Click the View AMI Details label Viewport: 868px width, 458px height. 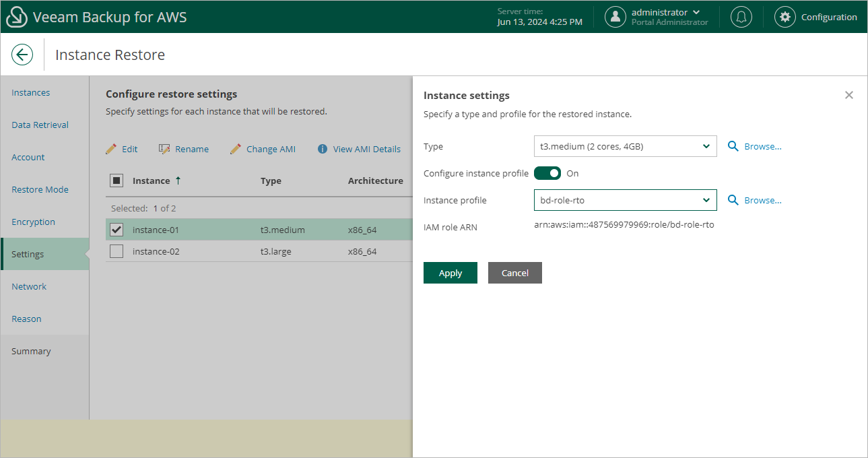[x=367, y=149]
